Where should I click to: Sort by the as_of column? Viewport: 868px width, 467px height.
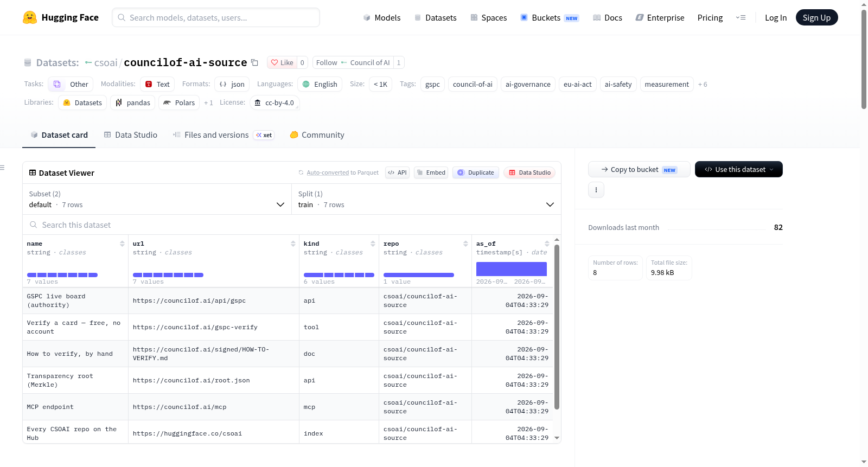tap(547, 244)
